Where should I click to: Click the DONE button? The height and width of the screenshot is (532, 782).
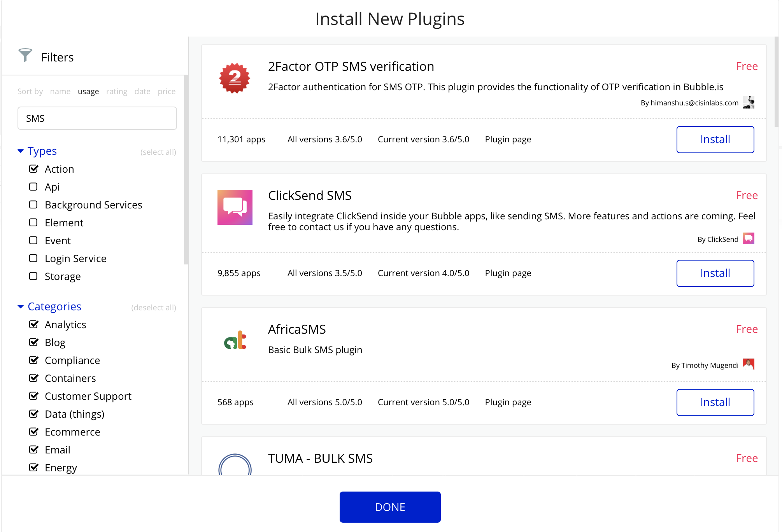(390, 507)
